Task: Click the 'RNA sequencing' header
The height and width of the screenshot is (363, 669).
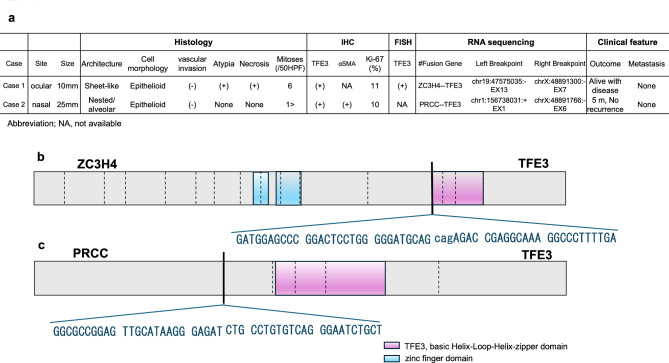Action: click(x=501, y=42)
